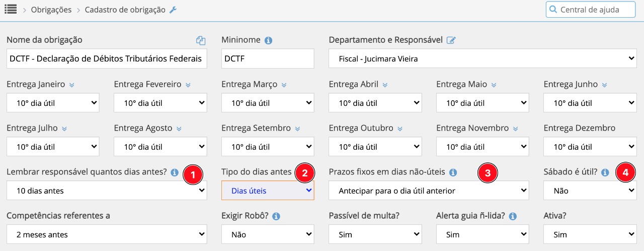Click Cadastro de obrigação breadcrumb link

point(125,10)
